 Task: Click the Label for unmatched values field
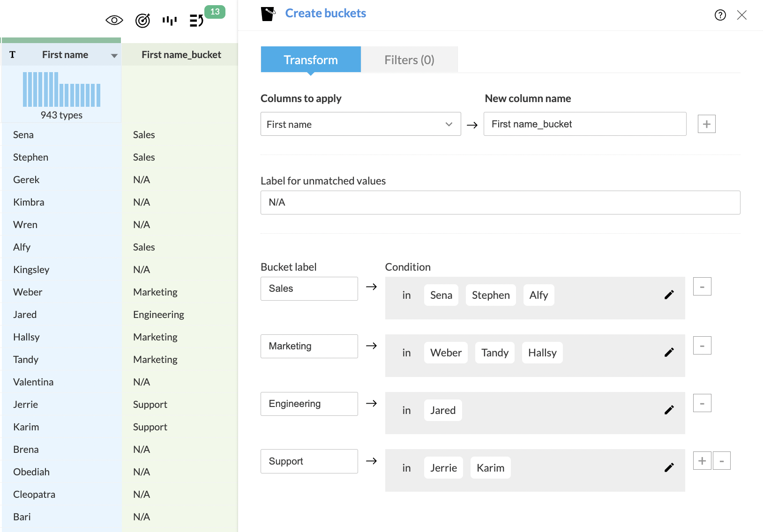tap(500, 202)
